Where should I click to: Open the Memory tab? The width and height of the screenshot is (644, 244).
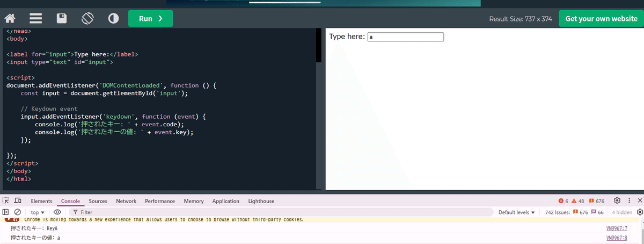click(194, 201)
